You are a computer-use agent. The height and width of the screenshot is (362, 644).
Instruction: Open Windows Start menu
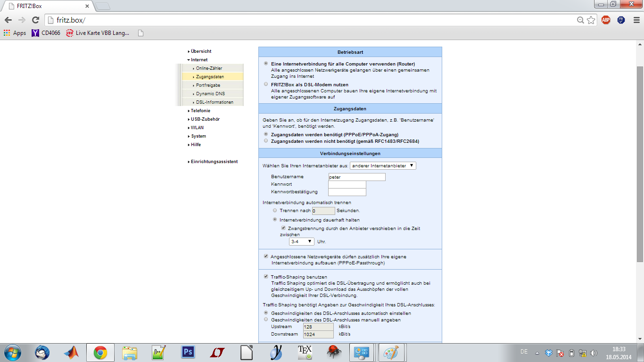pos(12,353)
